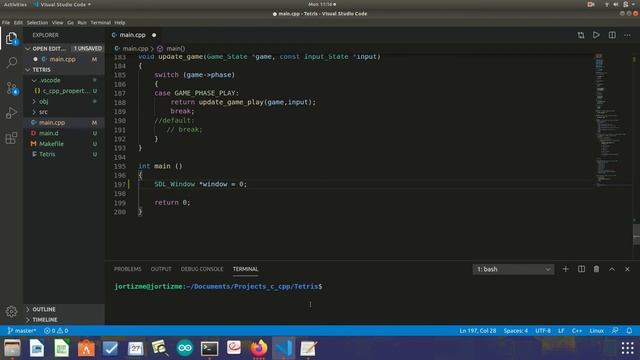
Task: Split the editor right
Action: [612, 35]
